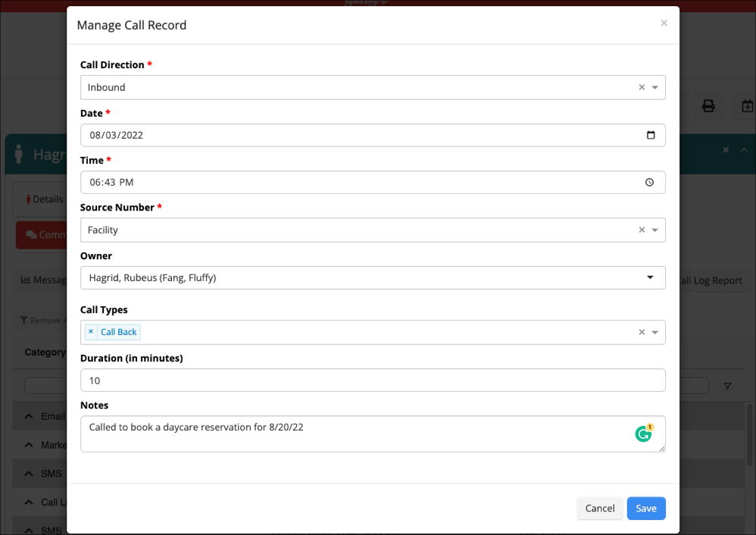Screen dimensions: 756x535
Task: Open the Call Direction dropdown arrow
Action: point(654,87)
